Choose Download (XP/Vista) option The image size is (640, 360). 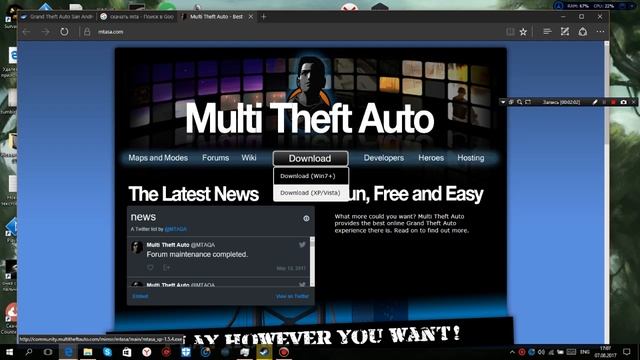pyautogui.click(x=311, y=193)
